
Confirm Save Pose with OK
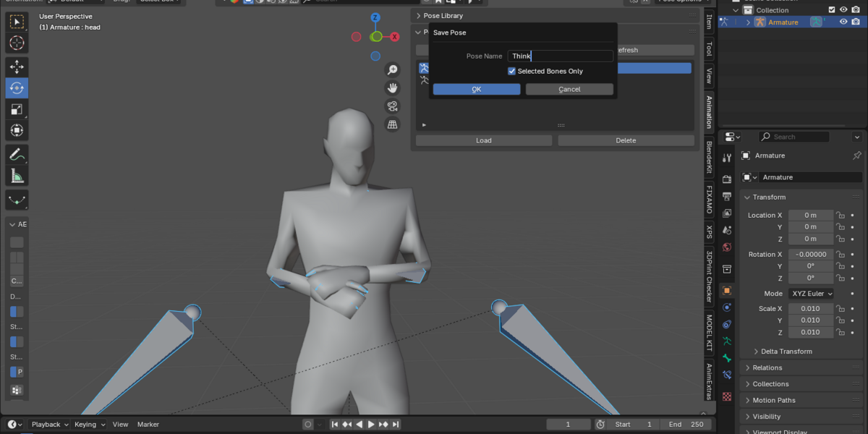pyautogui.click(x=477, y=89)
